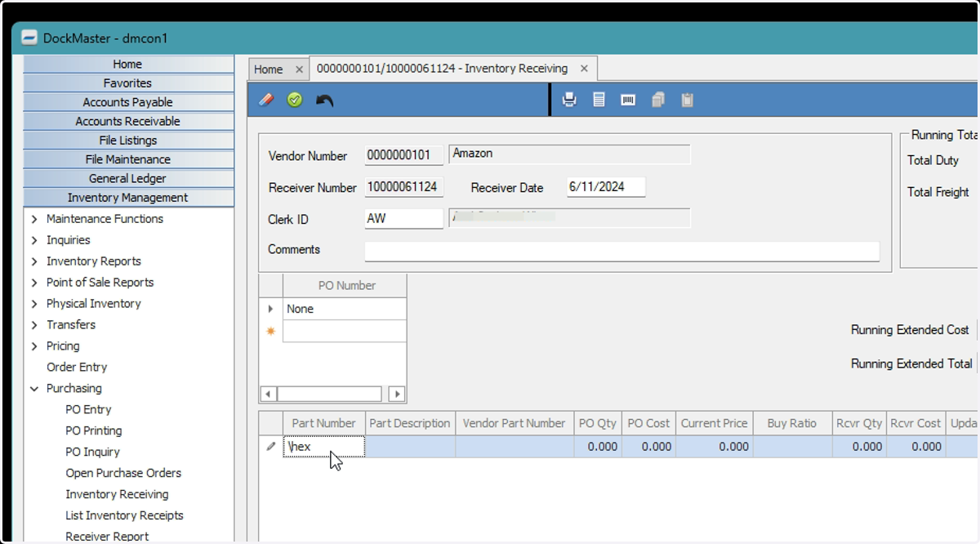Click the pencil edit marker in the parts row

[x=271, y=447]
